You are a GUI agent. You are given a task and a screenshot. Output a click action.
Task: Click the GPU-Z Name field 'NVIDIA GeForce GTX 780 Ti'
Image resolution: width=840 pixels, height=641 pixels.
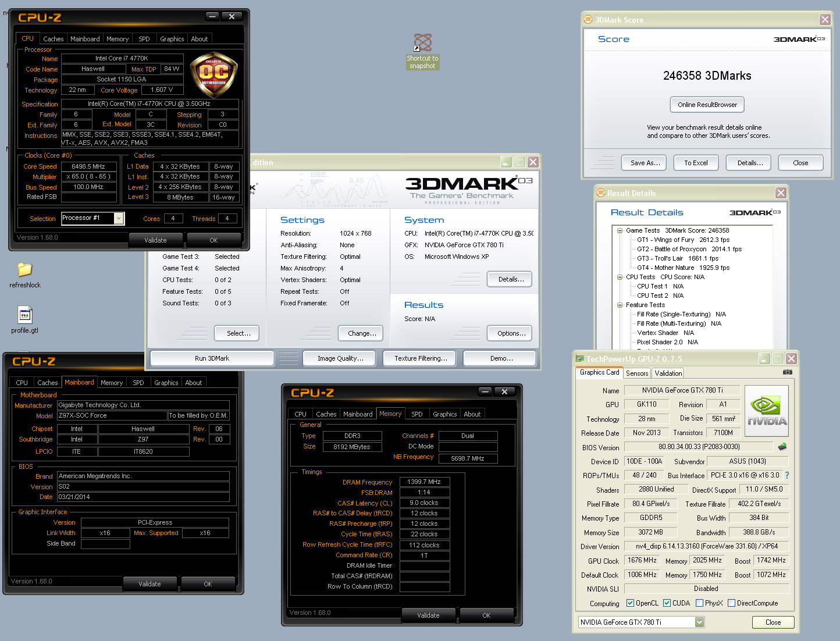coord(682,390)
